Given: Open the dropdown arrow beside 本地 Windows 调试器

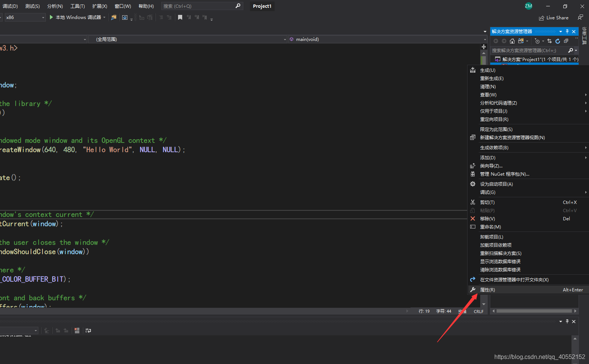Looking at the screenshot, I should [x=104, y=17].
